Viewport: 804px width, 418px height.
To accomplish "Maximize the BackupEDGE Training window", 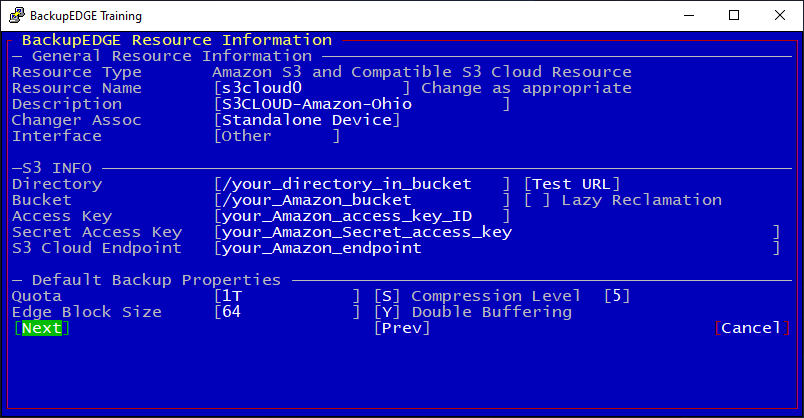I will (734, 15).
